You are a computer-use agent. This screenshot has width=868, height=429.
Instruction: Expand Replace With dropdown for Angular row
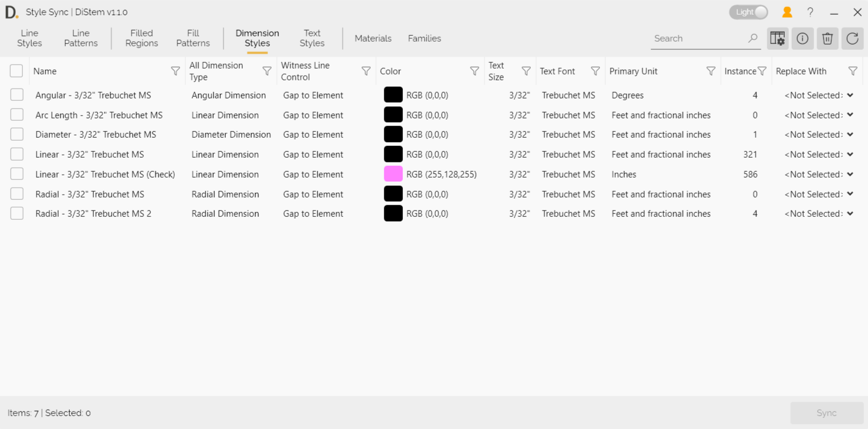click(850, 95)
